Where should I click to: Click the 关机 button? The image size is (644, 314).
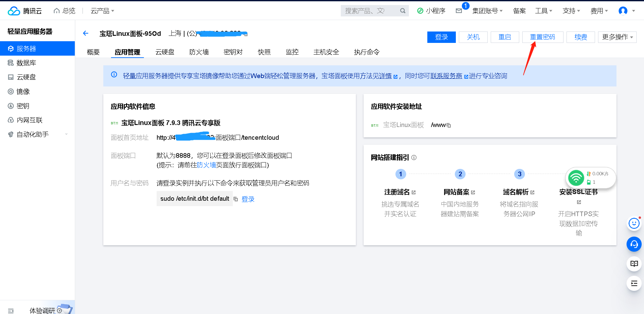[x=473, y=37]
